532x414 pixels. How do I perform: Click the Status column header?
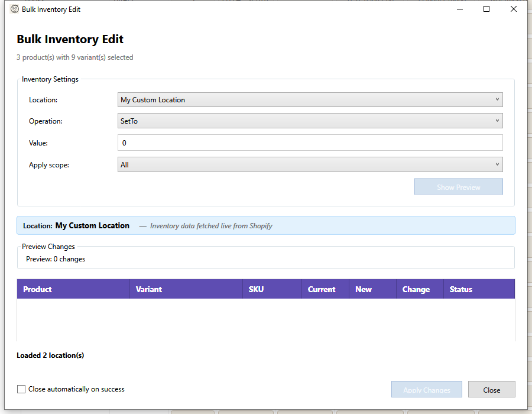click(x=460, y=289)
